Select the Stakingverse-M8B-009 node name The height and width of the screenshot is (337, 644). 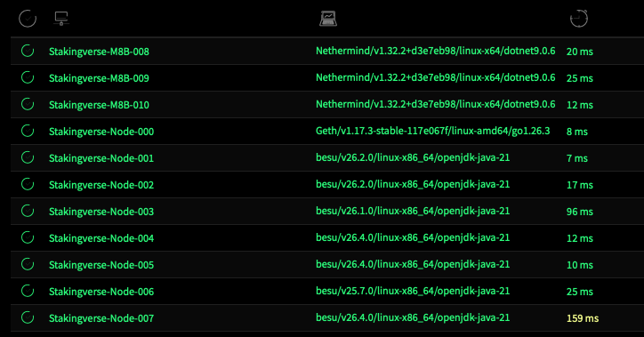click(x=99, y=78)
